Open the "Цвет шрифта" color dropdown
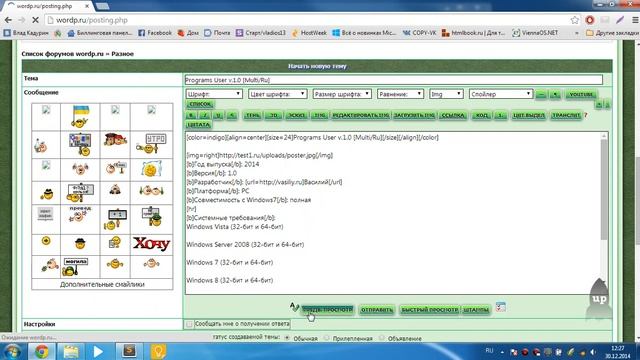 pos(278,94)
